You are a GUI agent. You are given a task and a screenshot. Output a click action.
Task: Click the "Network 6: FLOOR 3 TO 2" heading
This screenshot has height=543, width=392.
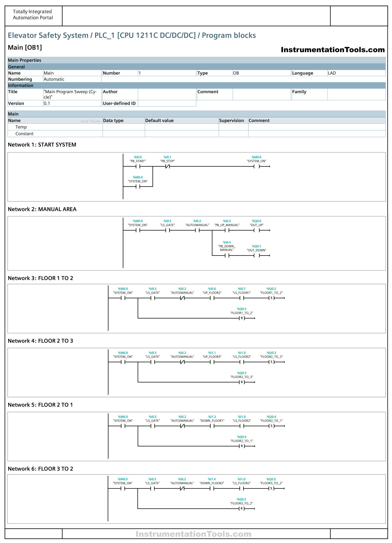point(40,469)
